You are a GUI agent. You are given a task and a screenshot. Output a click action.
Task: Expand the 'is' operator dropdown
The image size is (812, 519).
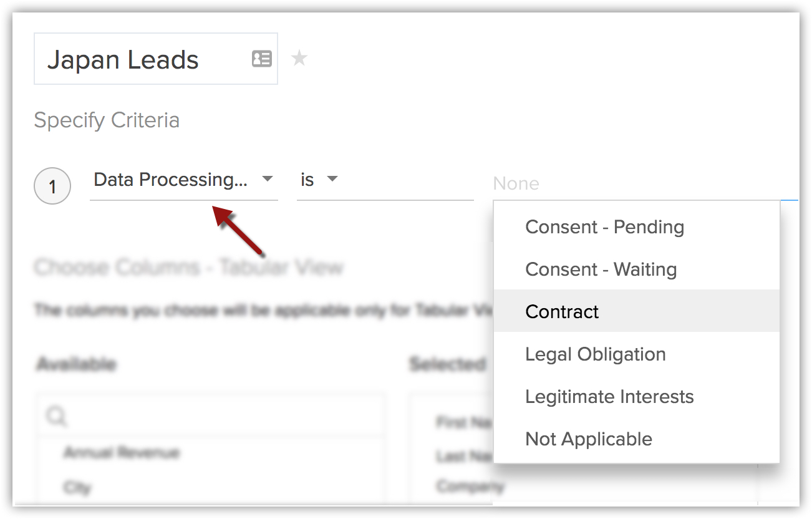pos(319,180)
